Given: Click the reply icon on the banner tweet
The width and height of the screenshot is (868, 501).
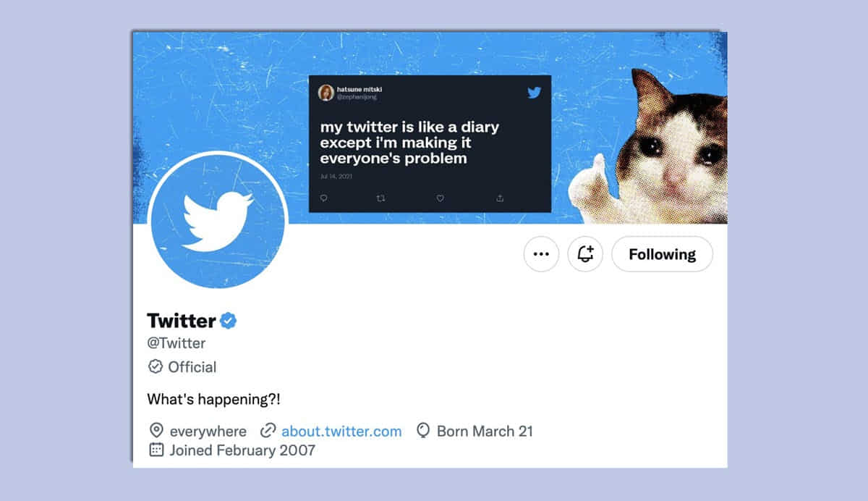Looking at the screenshot, I should (x=323, y=198).
